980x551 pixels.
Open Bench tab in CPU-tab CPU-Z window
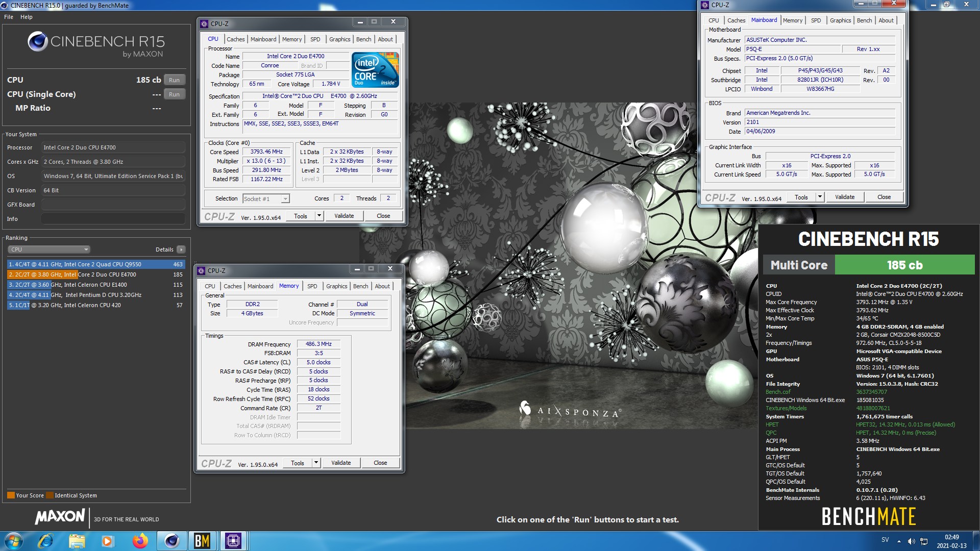363,39
